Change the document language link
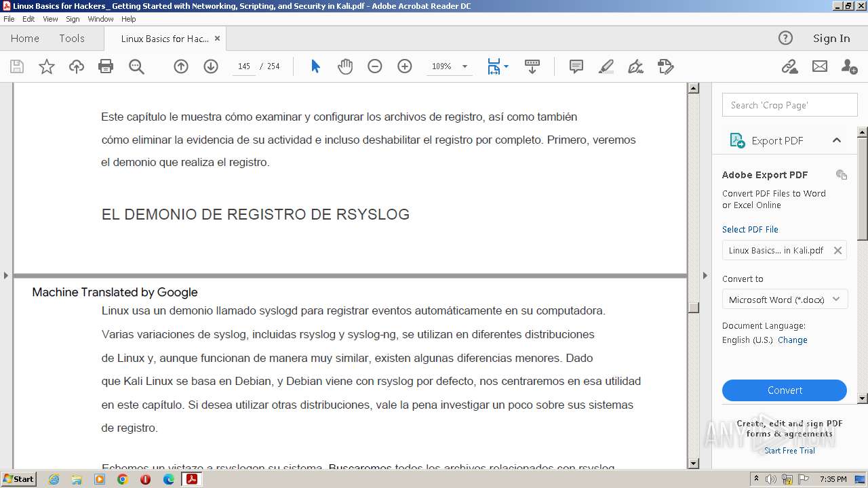868x488 pixels. coord(793,340)
